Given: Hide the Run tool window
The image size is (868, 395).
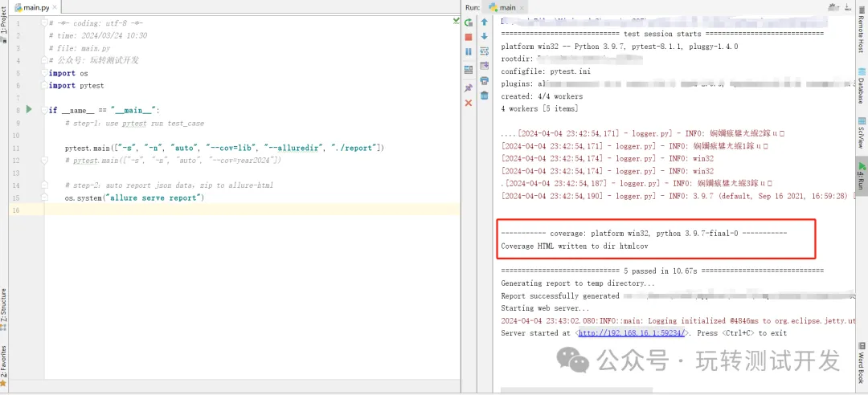Looking at the screenshot, I should 849,7.
